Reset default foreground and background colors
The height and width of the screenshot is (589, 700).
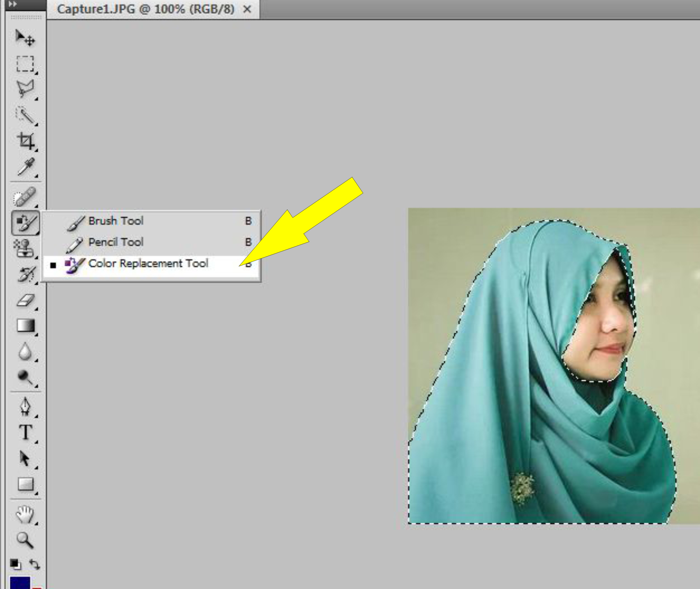point(15,565)
